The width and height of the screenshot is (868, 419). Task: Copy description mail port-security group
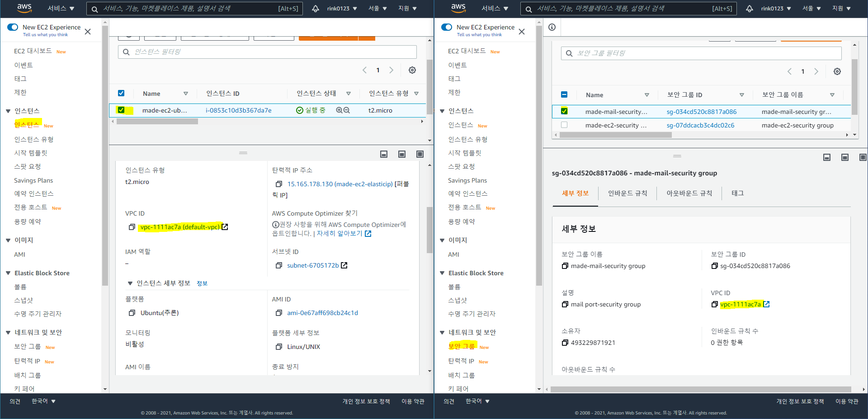tap(565, 304)
